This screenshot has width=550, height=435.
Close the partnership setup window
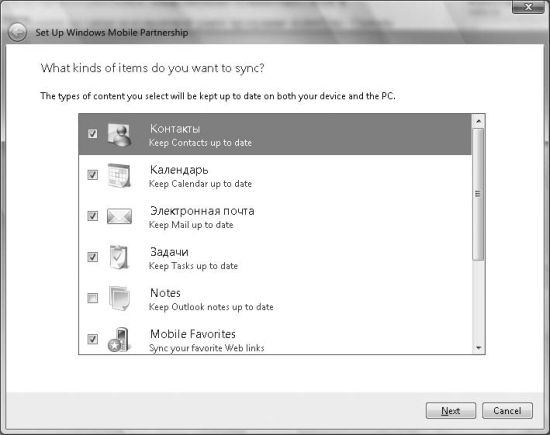click(x=528, y=7)
